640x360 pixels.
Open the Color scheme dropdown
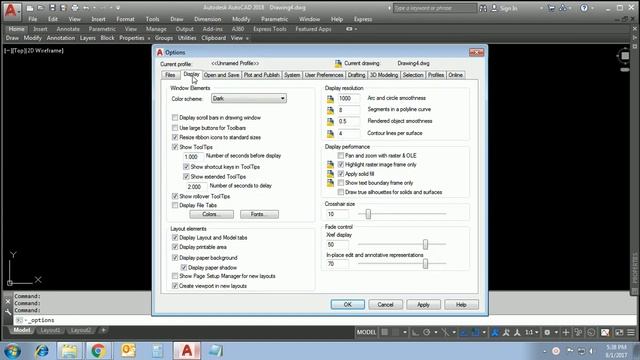point(249,98)
